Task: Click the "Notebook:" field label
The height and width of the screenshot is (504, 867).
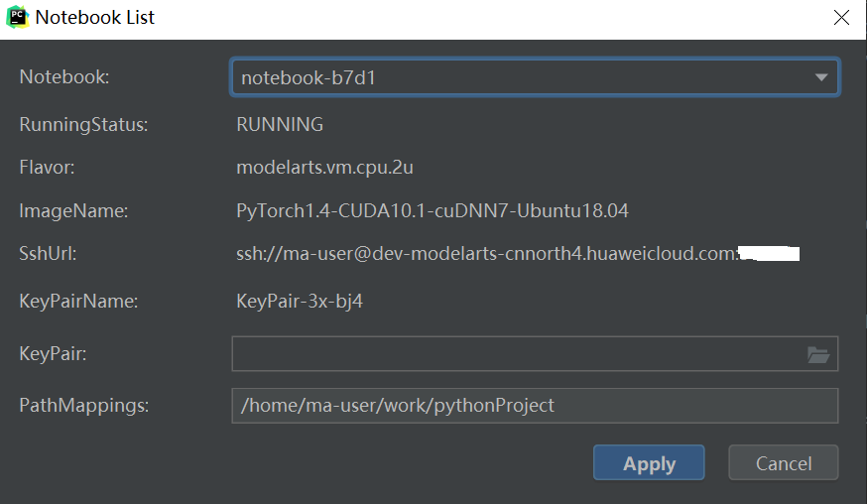Action: 64,77
